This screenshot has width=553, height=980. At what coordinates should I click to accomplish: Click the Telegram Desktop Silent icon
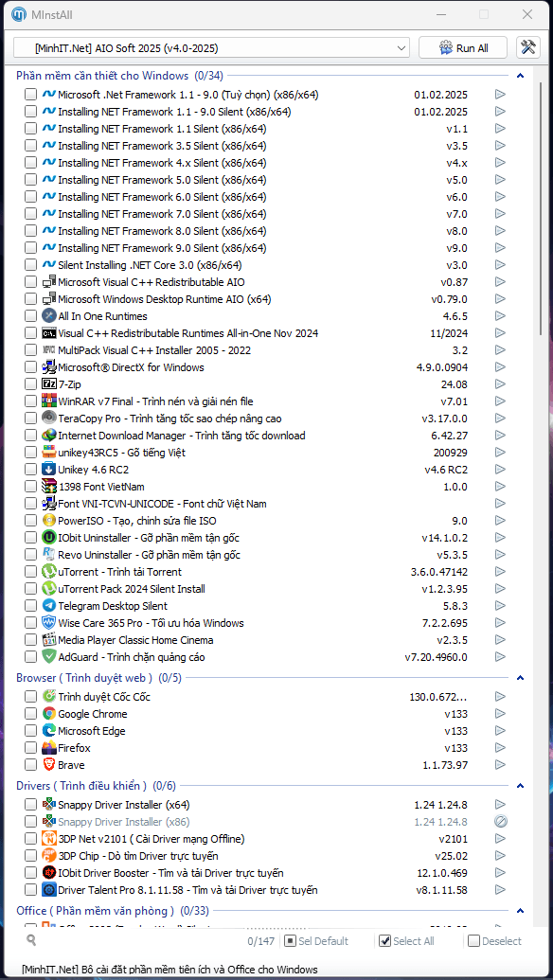tap(49, 606)
